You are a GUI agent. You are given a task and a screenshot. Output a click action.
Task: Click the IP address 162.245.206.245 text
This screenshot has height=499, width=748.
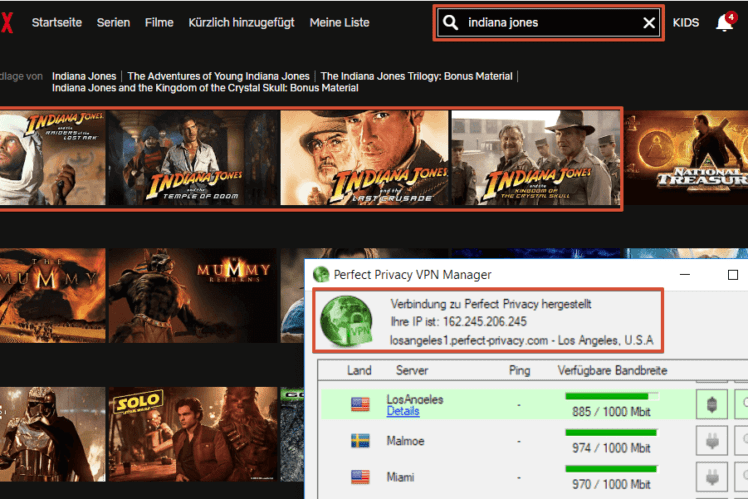(485, 322)
